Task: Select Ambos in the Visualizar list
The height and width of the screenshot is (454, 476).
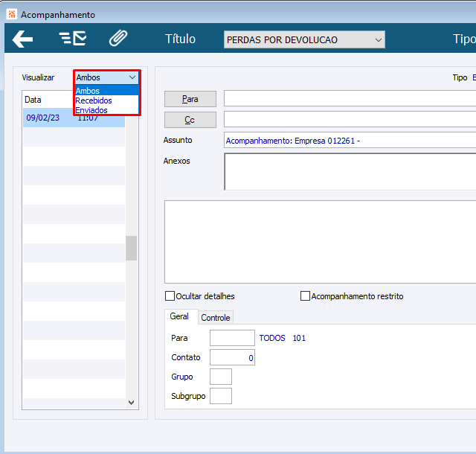Action: tap(106, 91)
